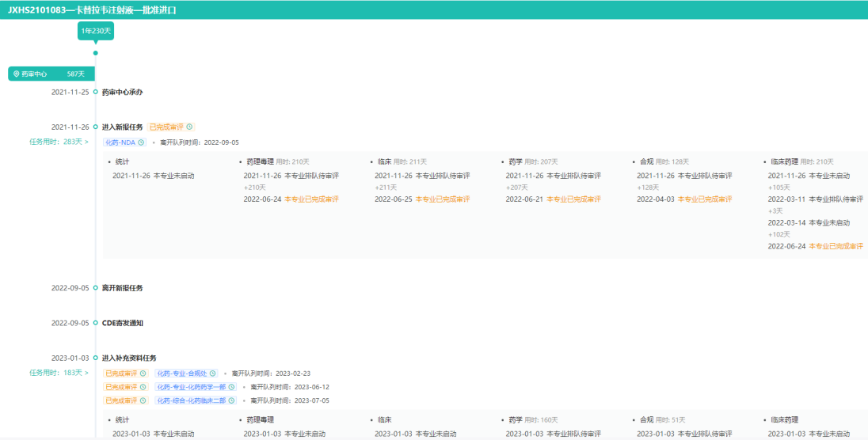Click the JXHS2101083 page title
Image resolution: width=868 pixels, height=440 pixels.
92,10
